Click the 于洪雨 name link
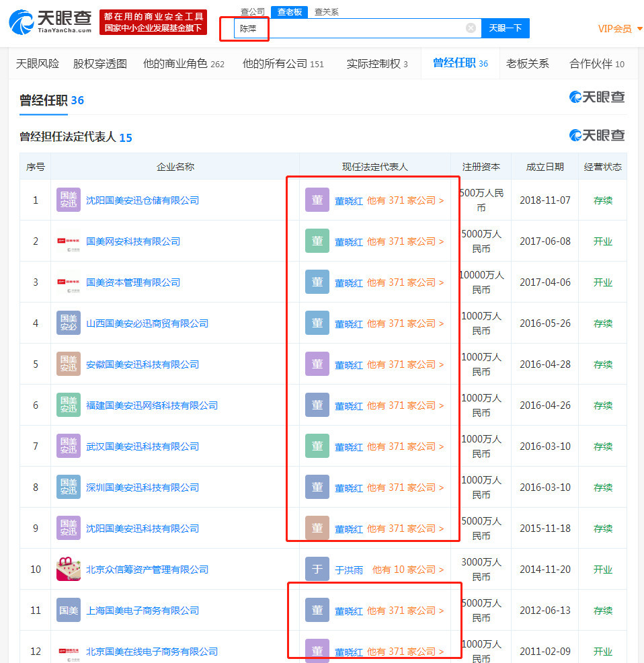Screen dimensions: 644x663 pyautogui.click(x=349, y=570)
